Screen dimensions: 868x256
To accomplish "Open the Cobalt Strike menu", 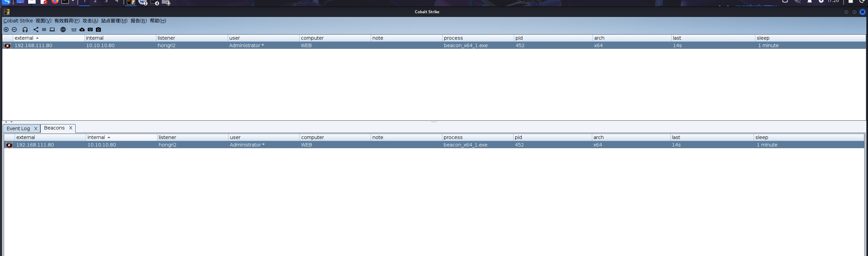I will pyautogui.click(x=18, y=21).
